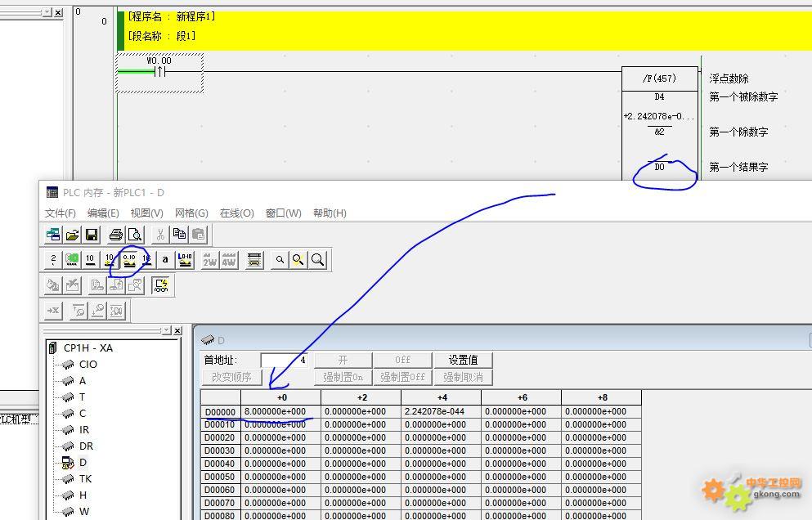Click the first toolbar icon with stacked windows

(x=53, y=235)
